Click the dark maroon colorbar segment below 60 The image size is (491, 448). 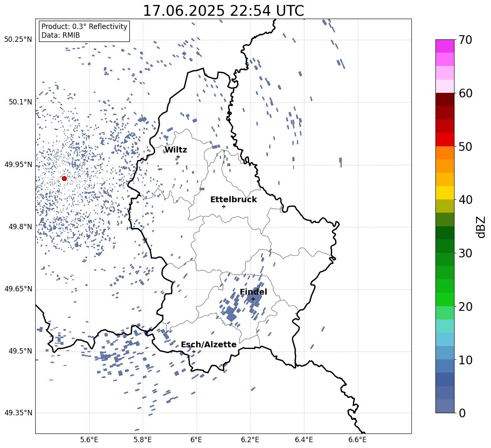445,99
